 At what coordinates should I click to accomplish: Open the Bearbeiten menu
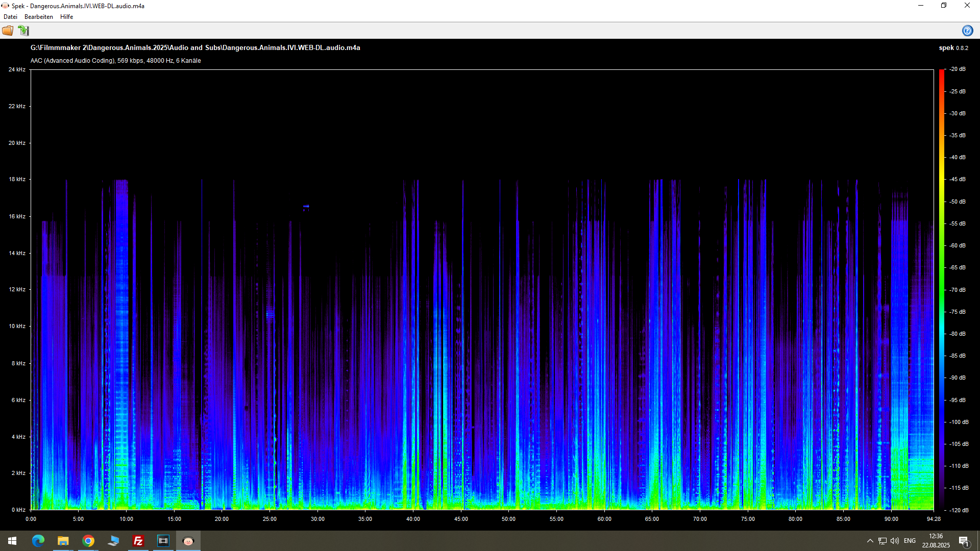coord(39,17)
